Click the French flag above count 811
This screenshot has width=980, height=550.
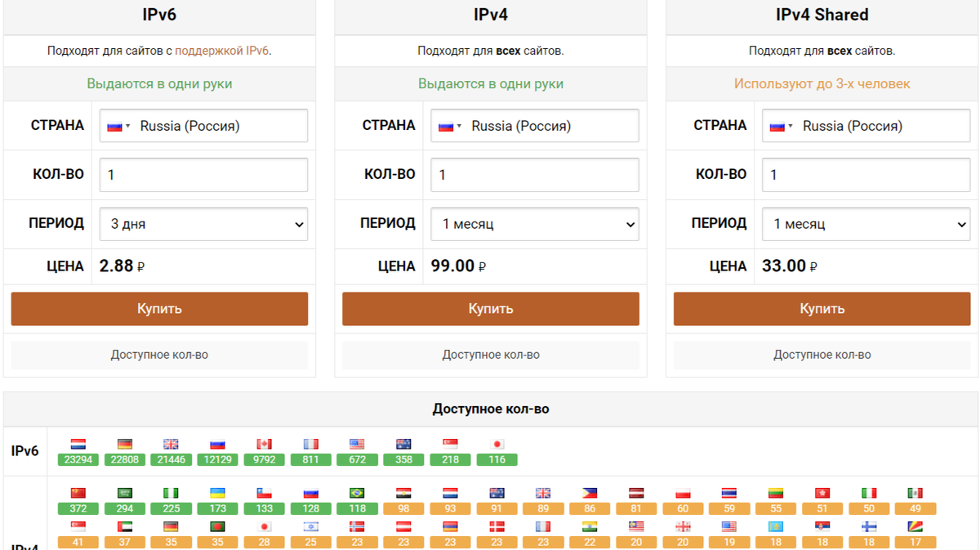[x=310, y=445]
